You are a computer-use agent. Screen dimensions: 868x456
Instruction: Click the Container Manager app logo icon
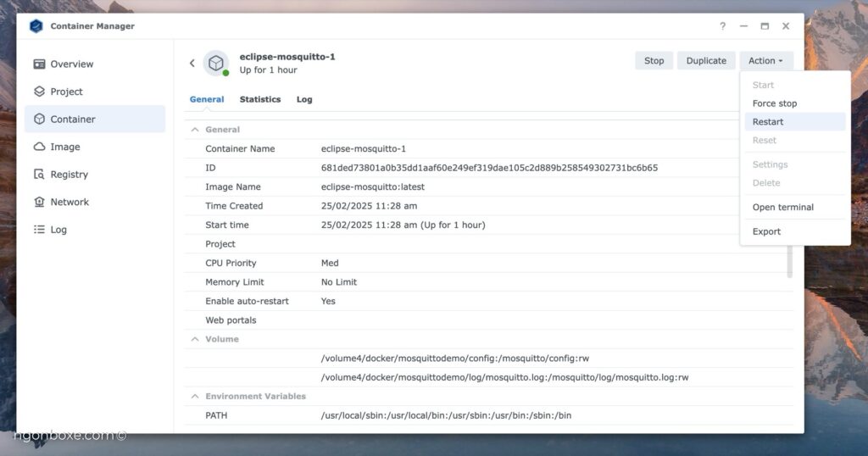(36, 26)
